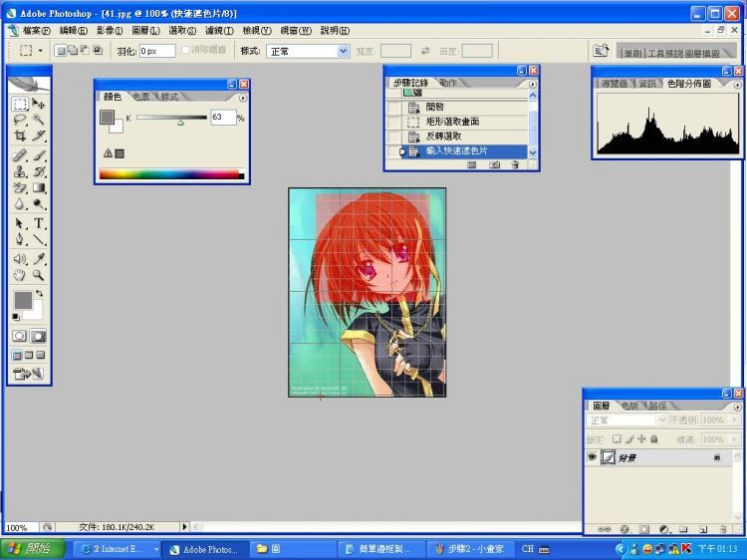Toggle Standard edit mode button
The image size is (747, 560).
(20, 337)
